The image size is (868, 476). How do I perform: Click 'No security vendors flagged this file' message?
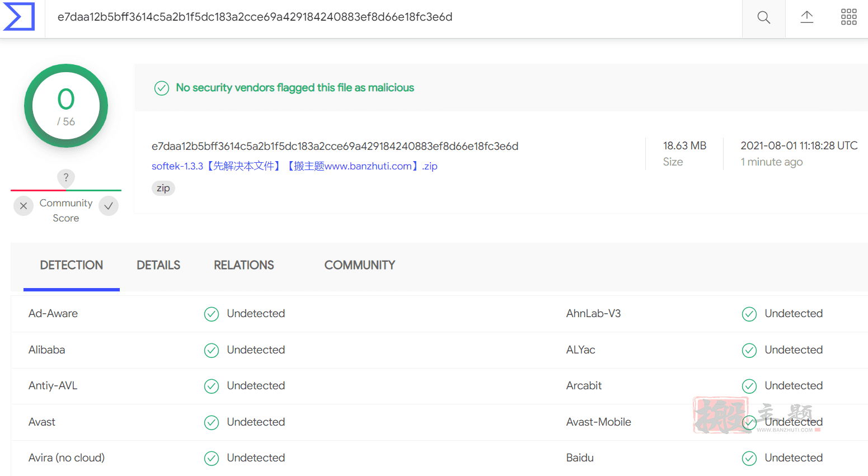[295, 88]
